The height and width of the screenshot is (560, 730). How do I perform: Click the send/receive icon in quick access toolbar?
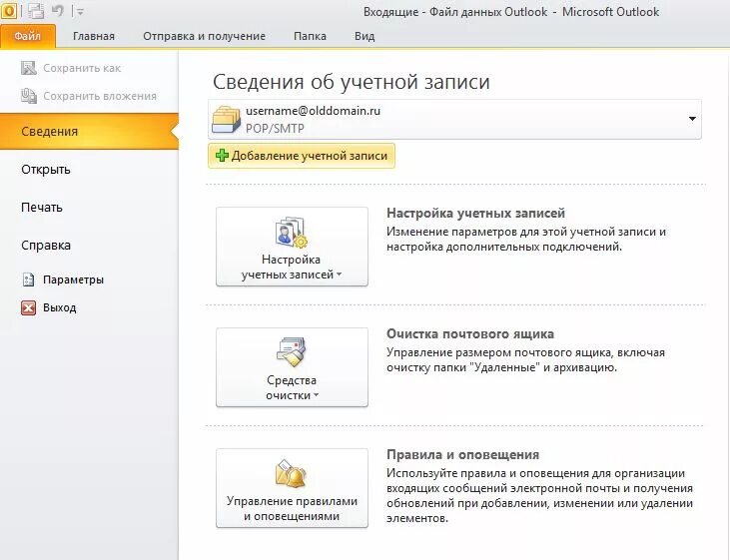35,11
